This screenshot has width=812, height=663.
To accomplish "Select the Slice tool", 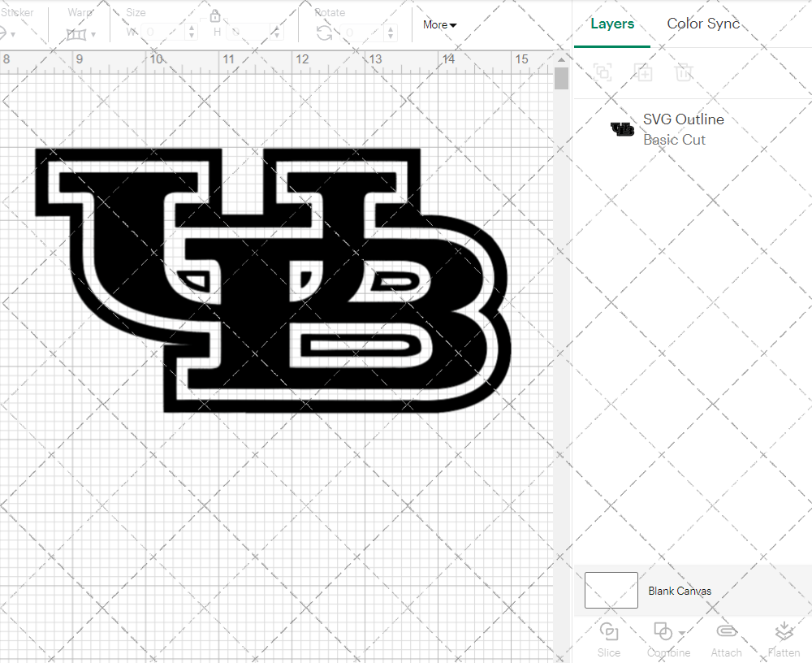I will 609,638.
